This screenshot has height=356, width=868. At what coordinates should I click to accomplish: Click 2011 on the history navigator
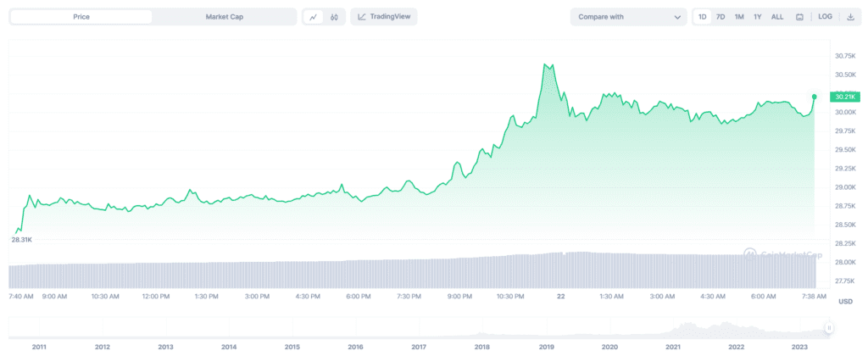(39, 348)
